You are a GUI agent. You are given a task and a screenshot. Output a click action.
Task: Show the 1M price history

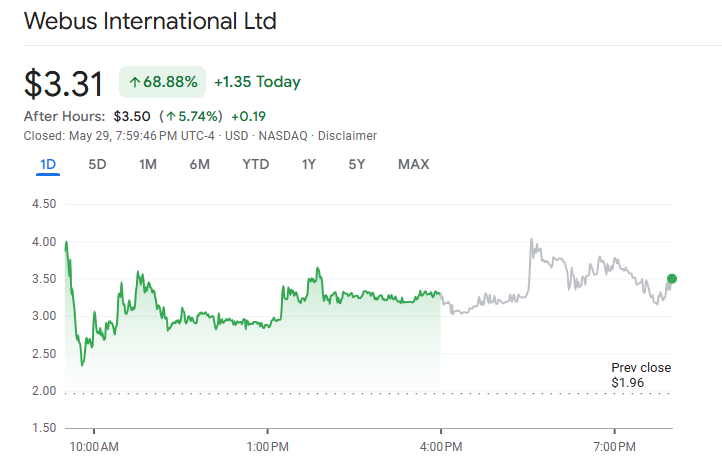point(148,164)
